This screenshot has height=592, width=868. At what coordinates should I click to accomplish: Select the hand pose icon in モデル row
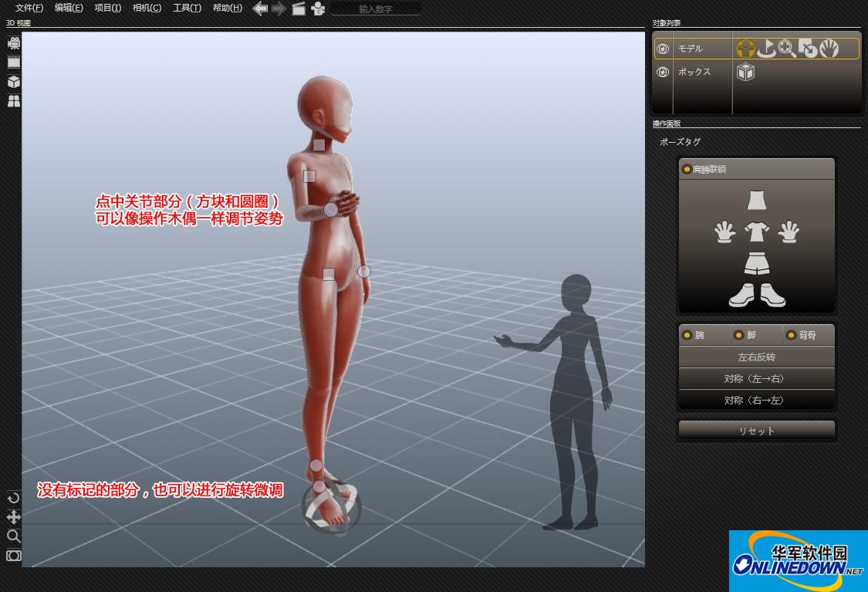(829, 49)
